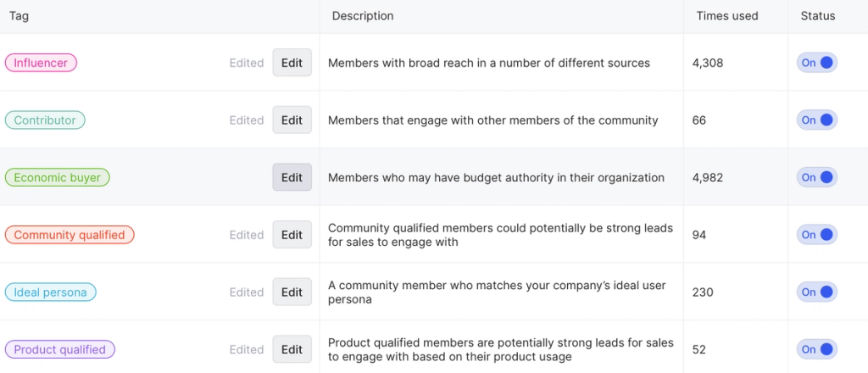Click the teal Contributor tag badge

pyautogui.click(x=45, y=120)
